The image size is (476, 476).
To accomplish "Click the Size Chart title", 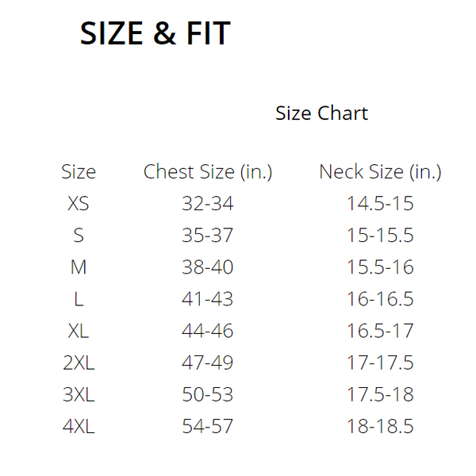I will click(321, 113).
